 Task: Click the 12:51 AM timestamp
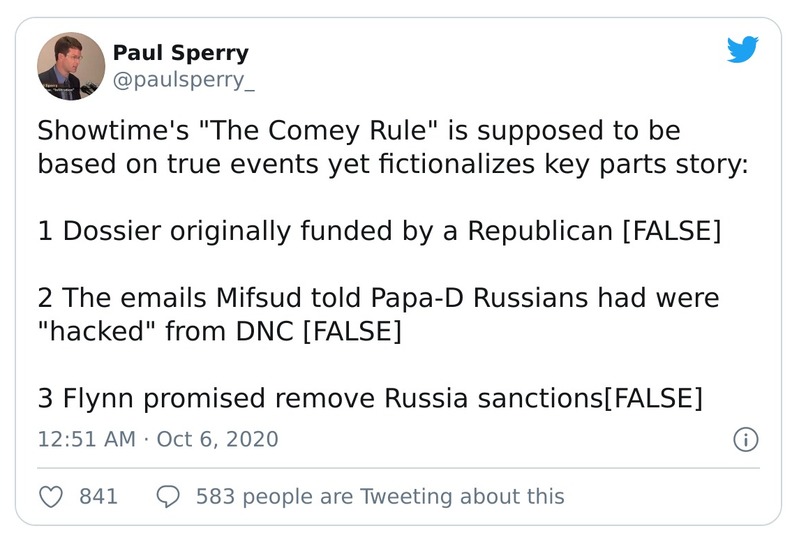coord(86,439)
